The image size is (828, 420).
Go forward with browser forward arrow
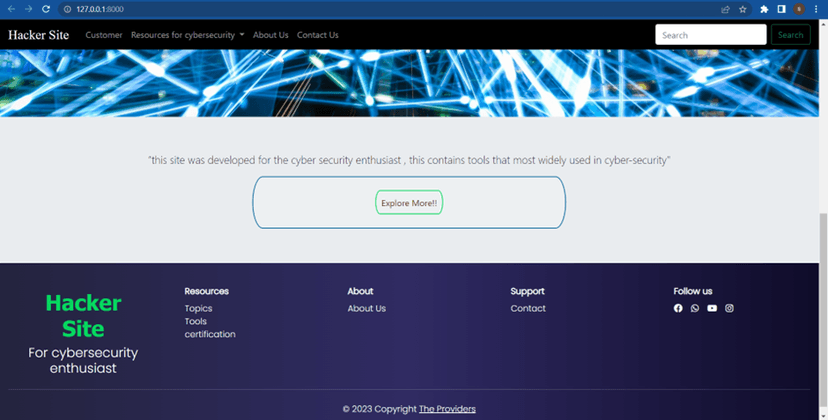tap(29, 9)
